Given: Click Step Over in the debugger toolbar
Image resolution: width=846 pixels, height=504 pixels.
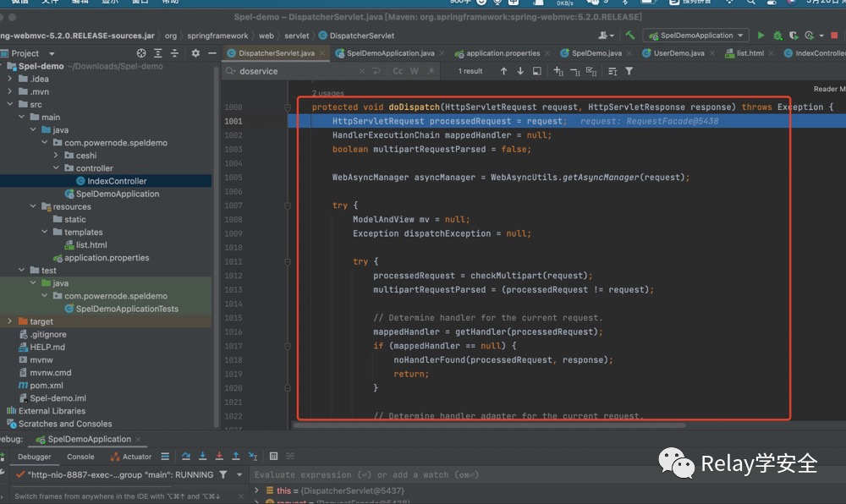Looking at the screenshot, I should (x=186, y=457).
